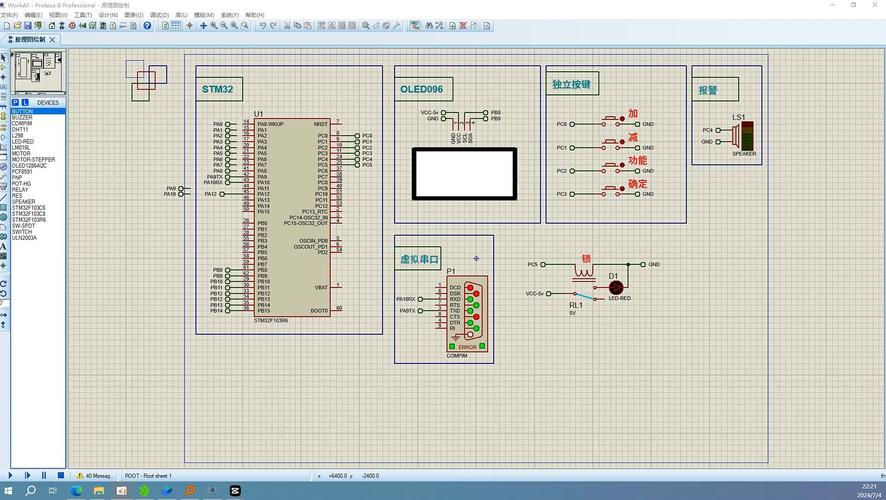Open the Edit menu (编辑)
This screenshot has height=500, width=886.
click(x=33, y=15)
